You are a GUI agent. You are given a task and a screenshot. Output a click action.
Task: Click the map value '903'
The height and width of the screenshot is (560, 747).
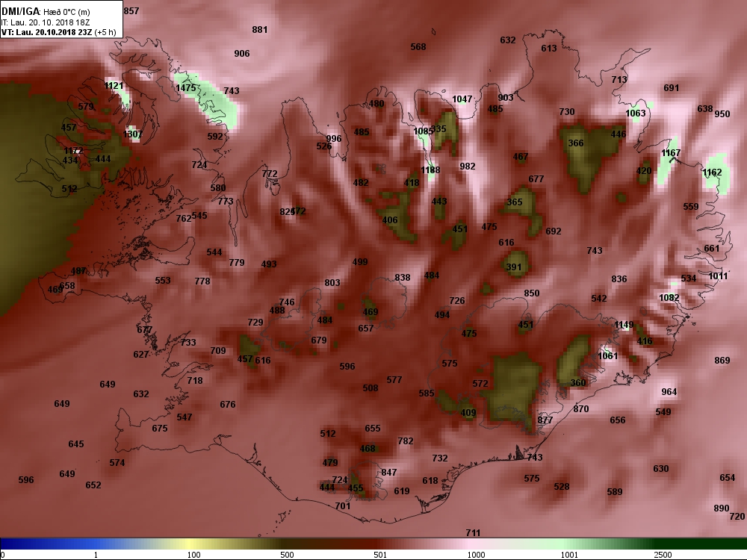pyautogui.click(x=506, y=98)
